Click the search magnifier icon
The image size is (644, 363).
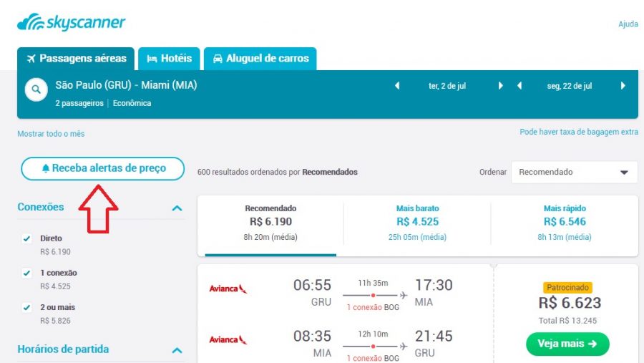(34, 90)
